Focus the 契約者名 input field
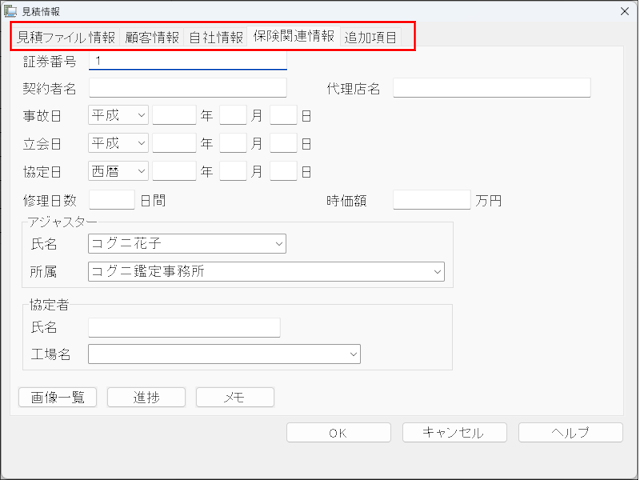The image size is (640, 480). click(187, 88)
